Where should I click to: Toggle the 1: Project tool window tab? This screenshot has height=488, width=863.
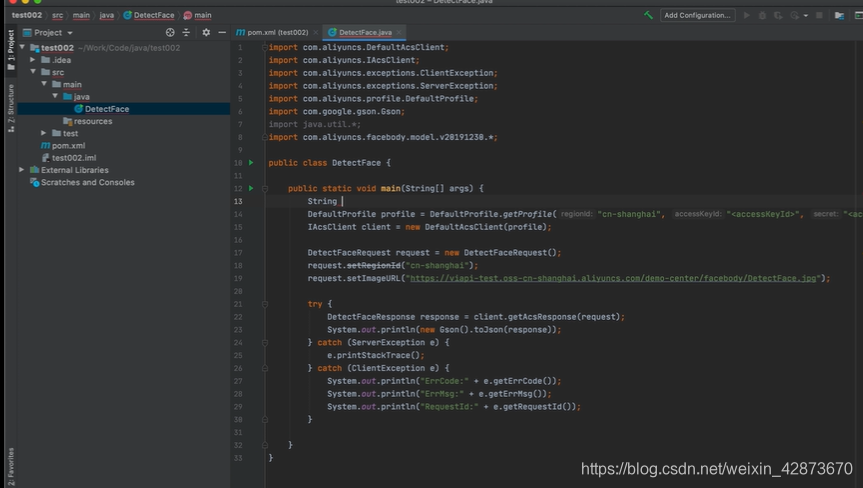click(x=11, y=50)
